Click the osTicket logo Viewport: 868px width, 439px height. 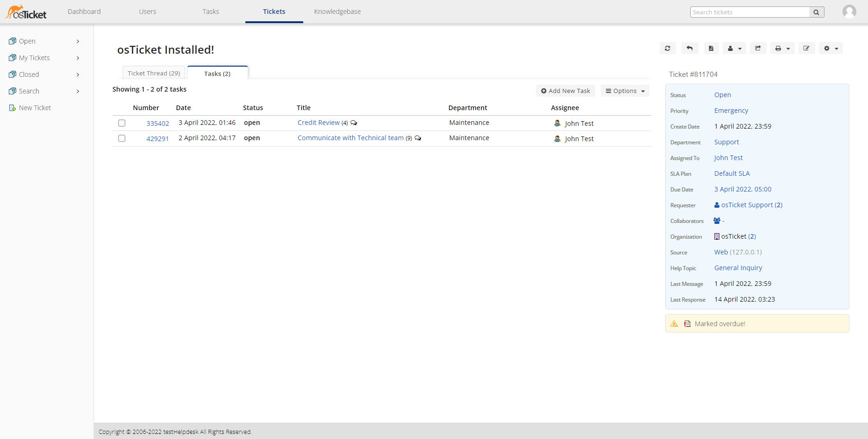click(25, 11)
